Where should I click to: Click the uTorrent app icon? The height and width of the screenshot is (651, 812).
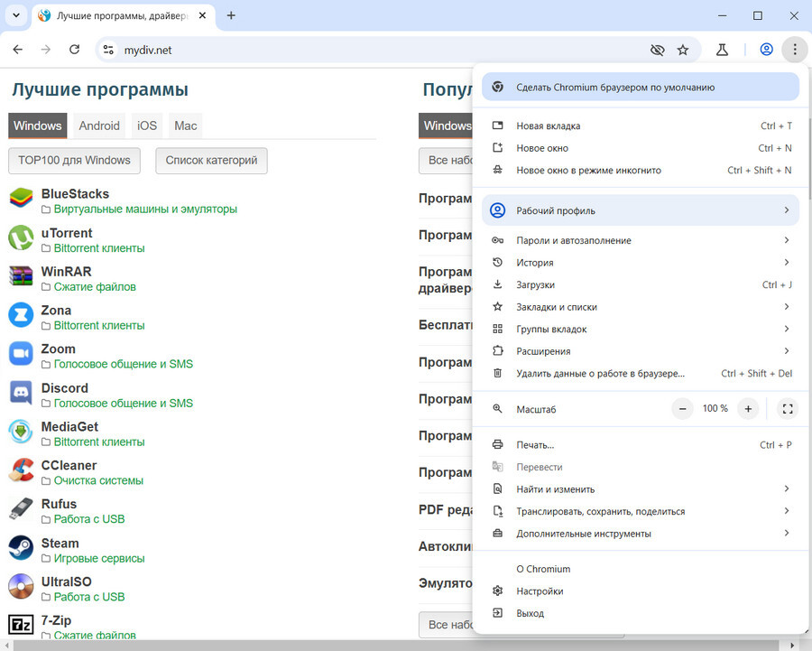(22, 237)
